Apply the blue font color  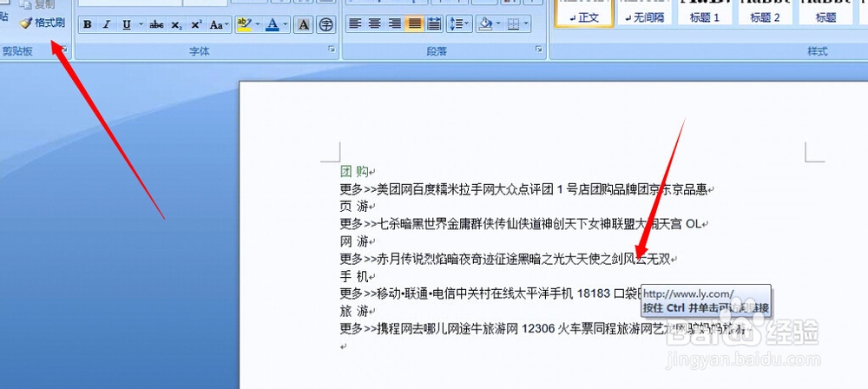[273, 23]
